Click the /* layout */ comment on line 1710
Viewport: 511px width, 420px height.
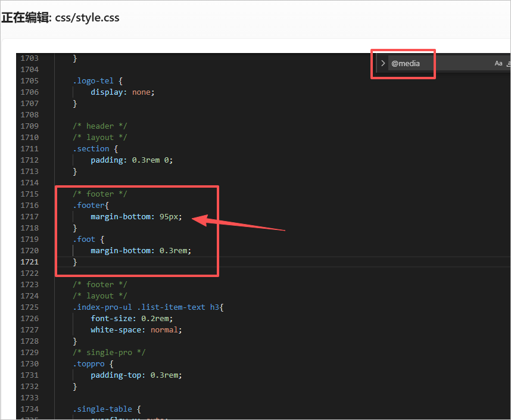pos(99,137)
